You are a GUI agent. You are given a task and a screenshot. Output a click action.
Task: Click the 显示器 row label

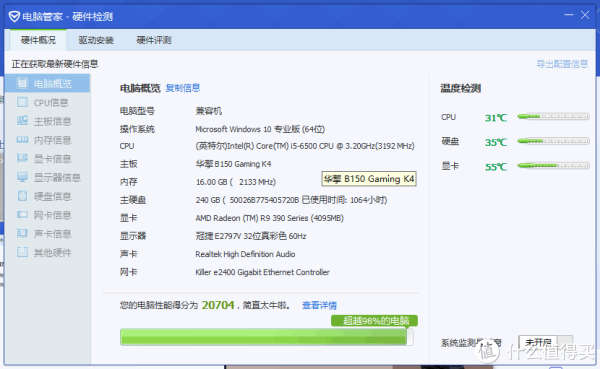tap(133, 236)
